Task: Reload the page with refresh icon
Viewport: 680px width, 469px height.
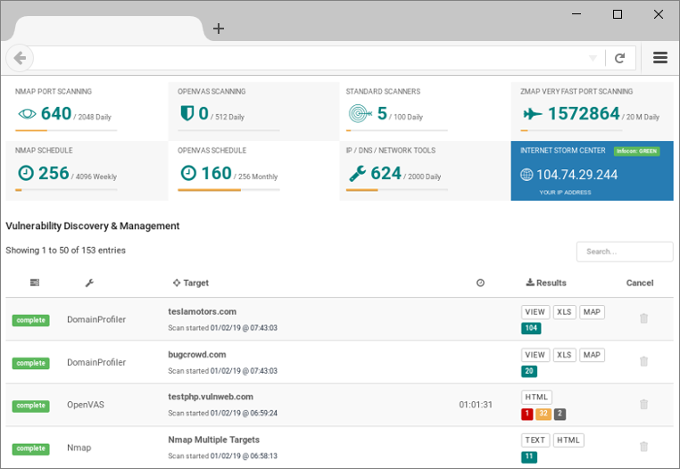Action: pos(620,58)
